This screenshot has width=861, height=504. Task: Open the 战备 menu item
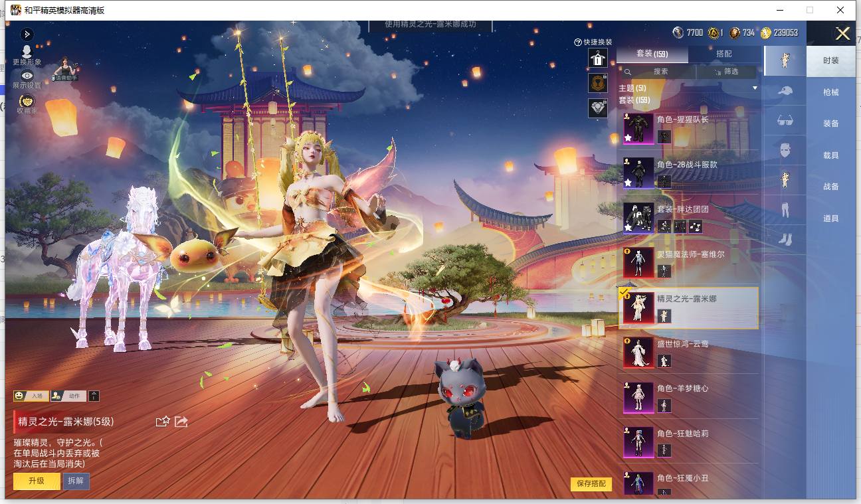830,187
